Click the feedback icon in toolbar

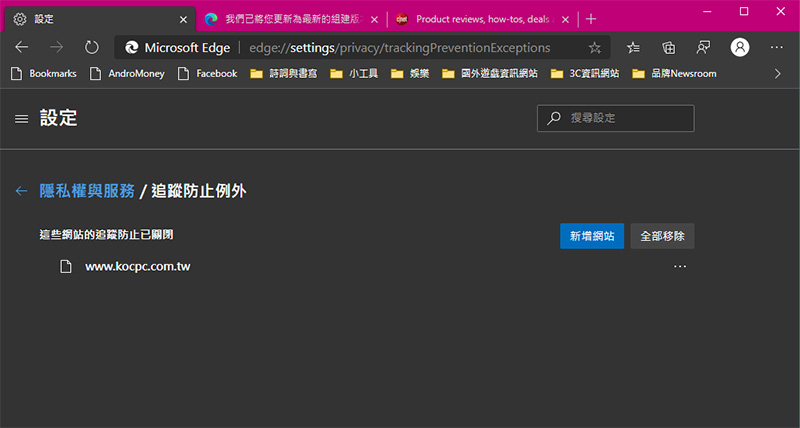coord(704,47)
